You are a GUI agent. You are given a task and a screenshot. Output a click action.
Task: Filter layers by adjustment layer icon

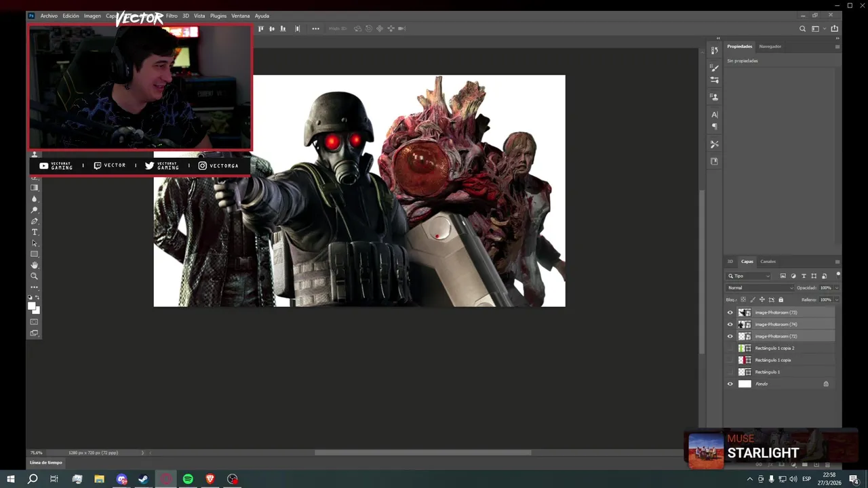[x=793, y=276]
